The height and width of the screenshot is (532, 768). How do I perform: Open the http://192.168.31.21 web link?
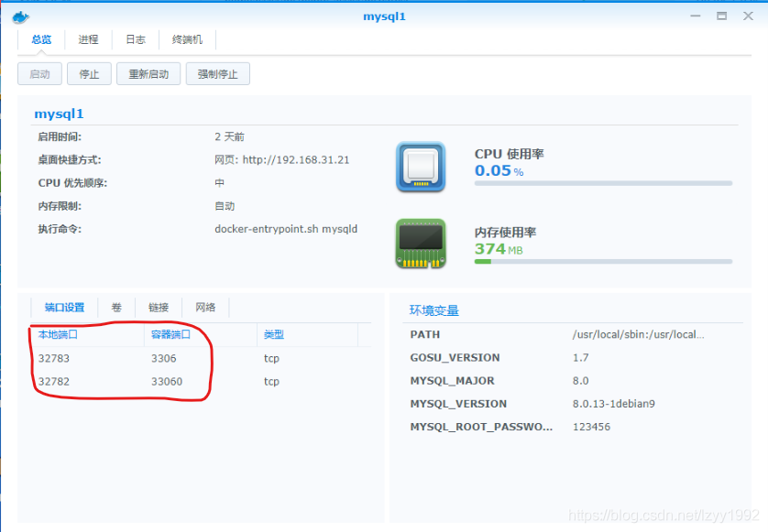(296, 160)
